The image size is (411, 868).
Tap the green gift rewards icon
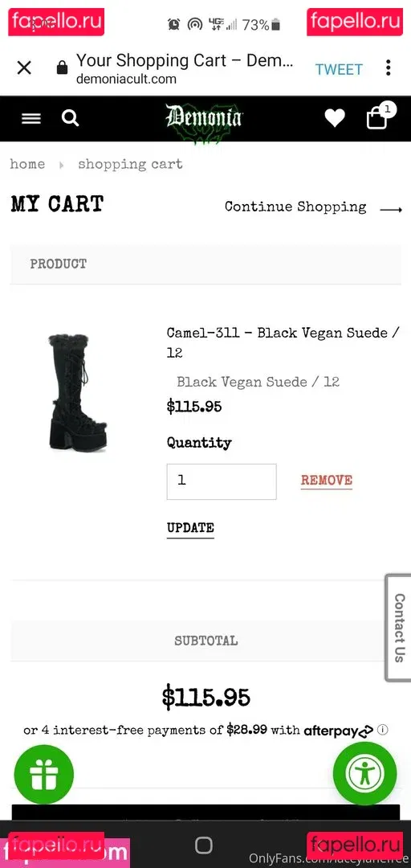click(43, 775)
